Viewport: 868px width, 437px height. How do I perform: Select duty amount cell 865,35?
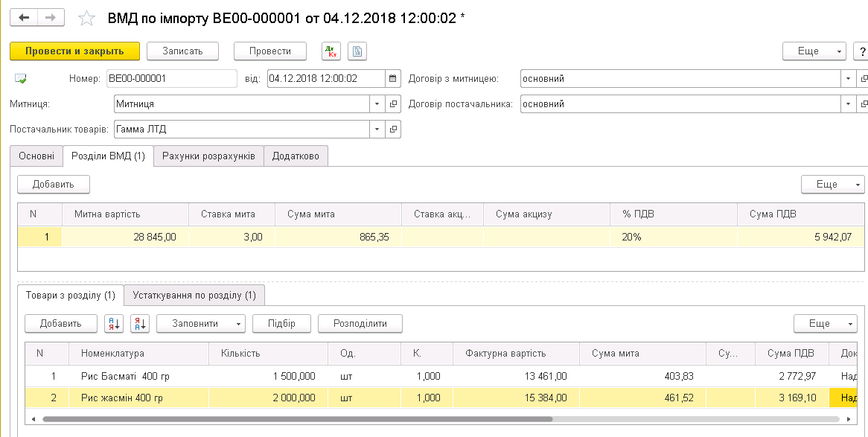point(338,237)
